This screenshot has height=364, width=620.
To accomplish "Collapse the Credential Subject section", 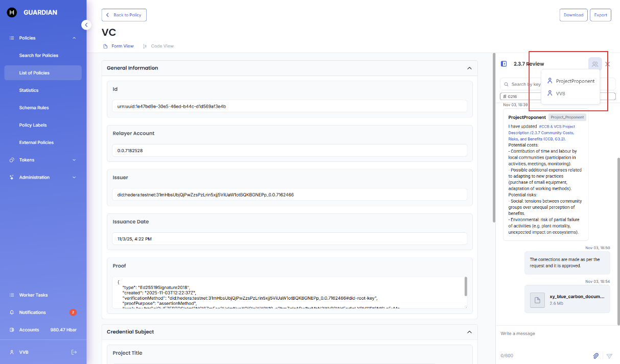I will [469, 332].
